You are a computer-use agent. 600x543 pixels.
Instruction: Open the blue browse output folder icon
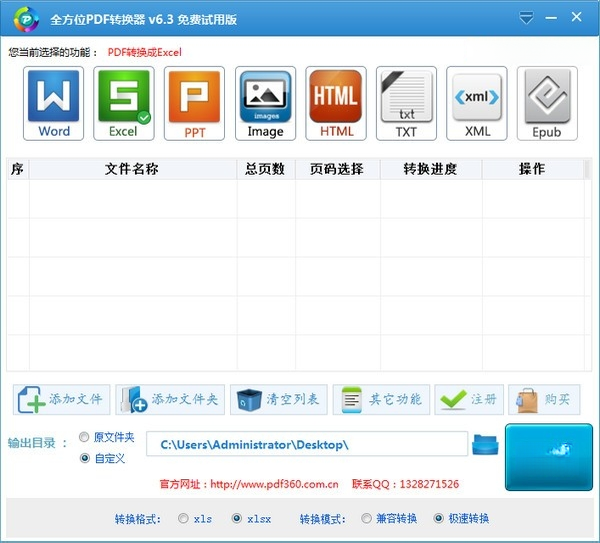pyautogui.click(x=485, y=445)
